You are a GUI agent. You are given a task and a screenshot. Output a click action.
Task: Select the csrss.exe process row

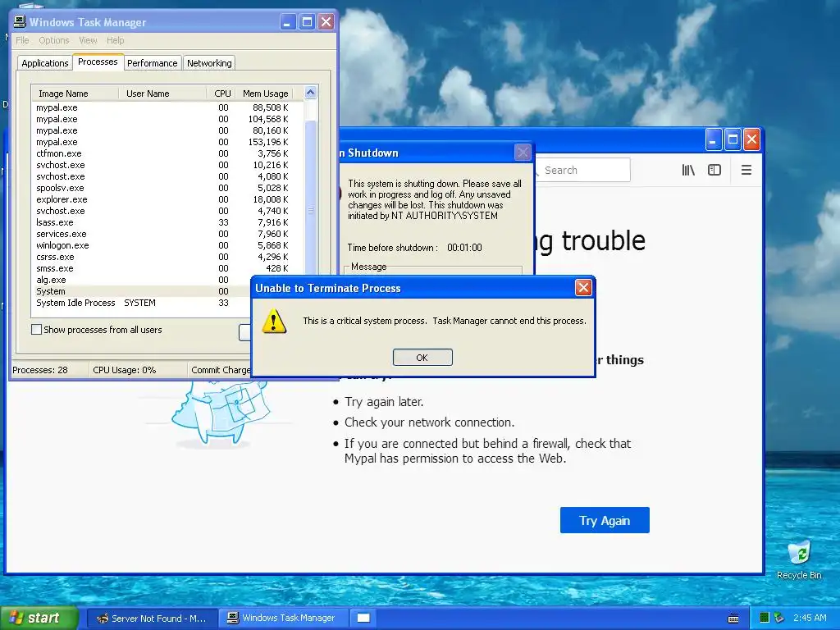tap(167, 257)
